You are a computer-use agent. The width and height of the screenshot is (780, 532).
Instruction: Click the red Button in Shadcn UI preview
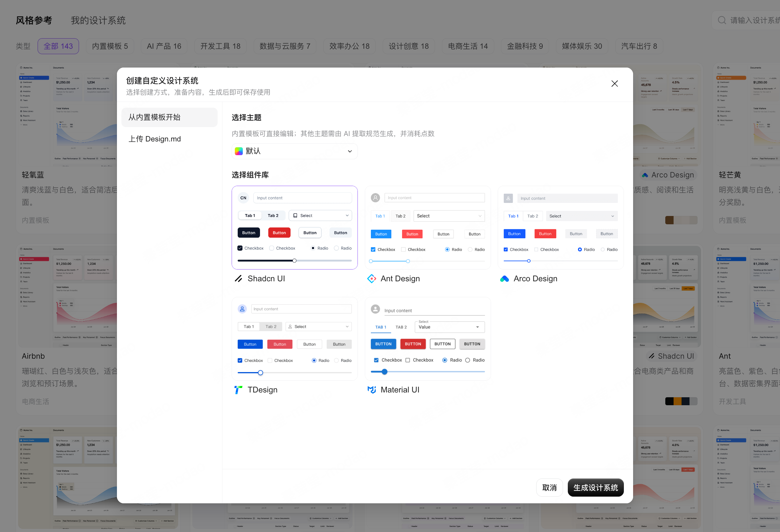[x=279, y=233]
